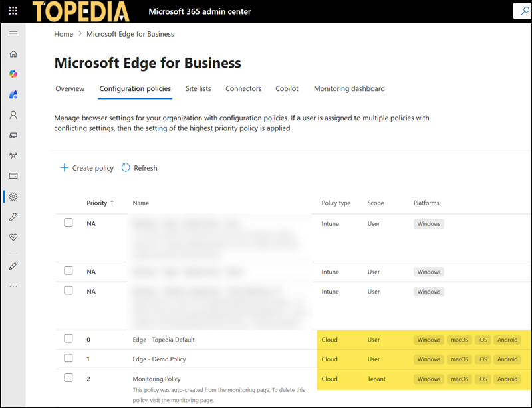Click the Settings gear icon in the sidebar
The height and width of the screenshot is (408, 532).
pos(14,196)
